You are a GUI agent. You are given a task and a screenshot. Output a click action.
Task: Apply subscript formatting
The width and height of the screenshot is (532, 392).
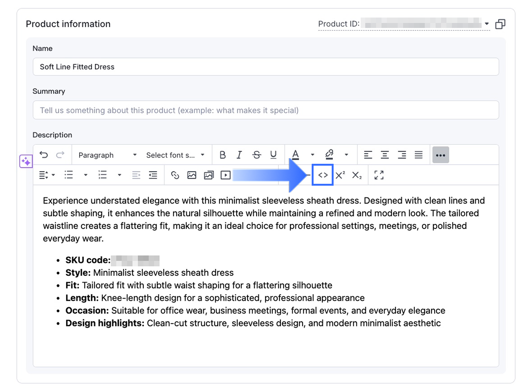tap(357, 175)
